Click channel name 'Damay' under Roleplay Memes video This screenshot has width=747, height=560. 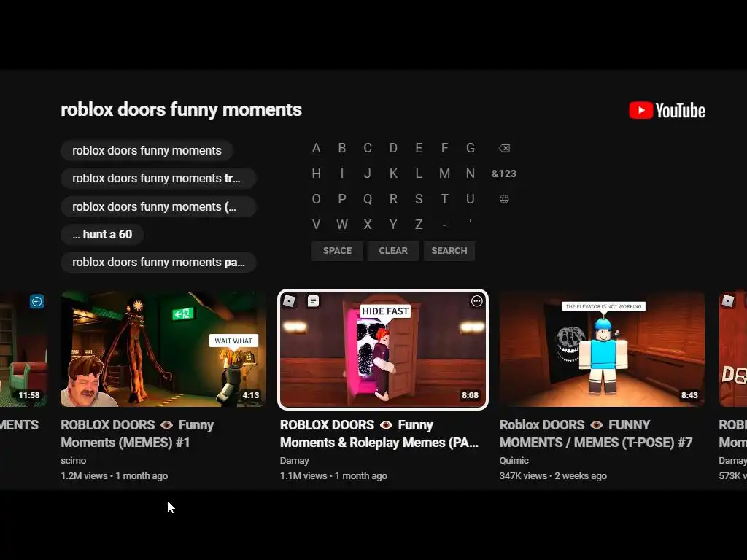295,461
